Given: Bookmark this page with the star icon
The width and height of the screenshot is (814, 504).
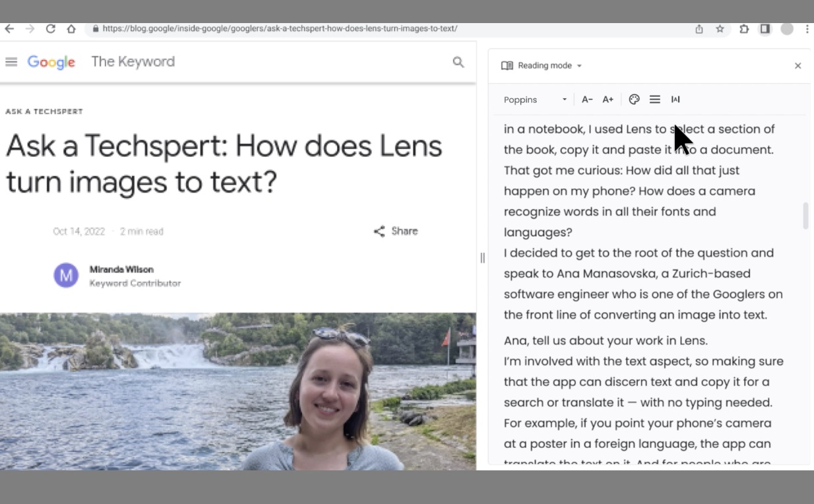Looking at the screenshot, I should [720, 29].
